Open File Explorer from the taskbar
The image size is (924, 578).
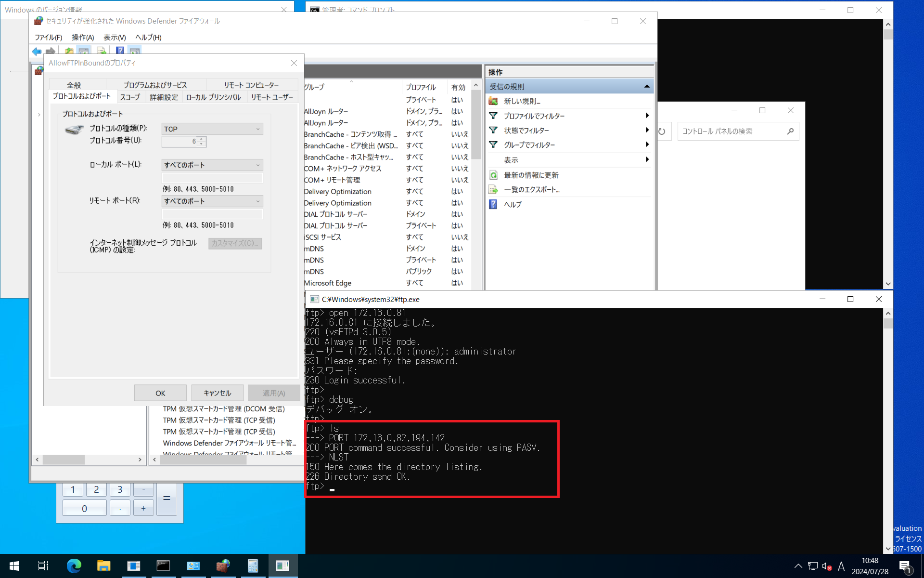[x=103, y=566]
